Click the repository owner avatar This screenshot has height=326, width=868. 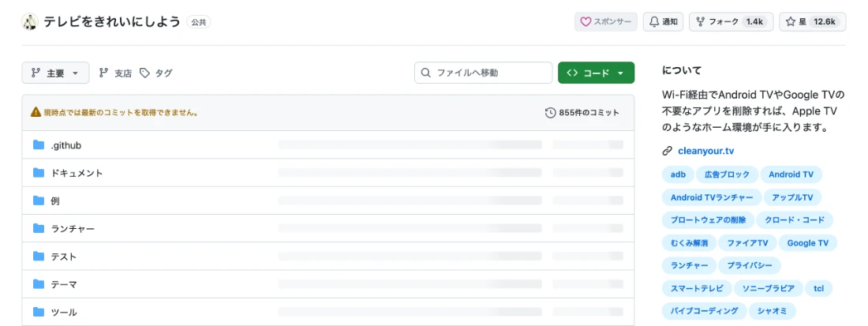[29, 21]
